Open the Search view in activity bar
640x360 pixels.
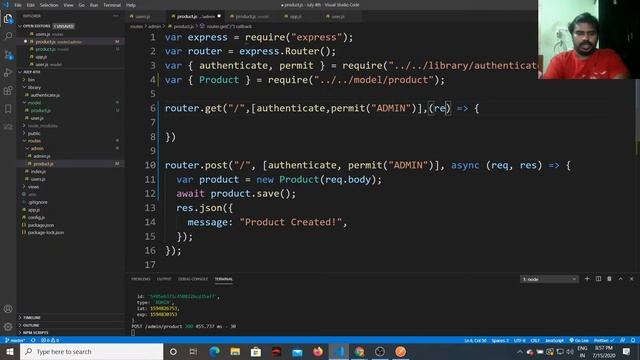point(8,36)
